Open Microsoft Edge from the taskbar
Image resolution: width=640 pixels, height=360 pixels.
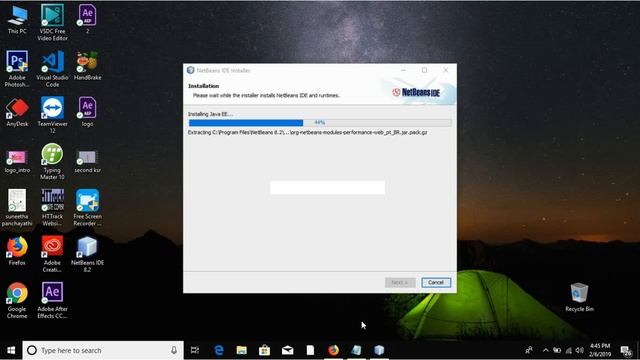[x=219, y=350]
